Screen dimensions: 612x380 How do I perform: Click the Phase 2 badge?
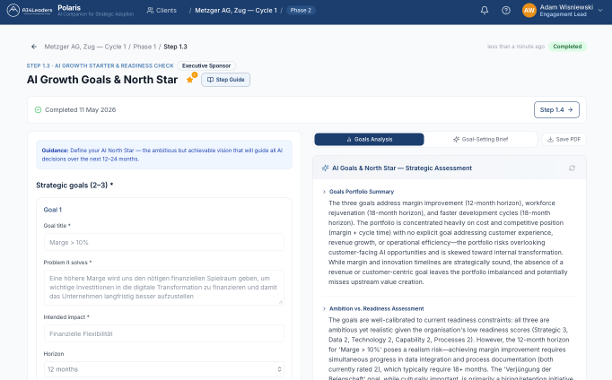[x=301, y=10]
